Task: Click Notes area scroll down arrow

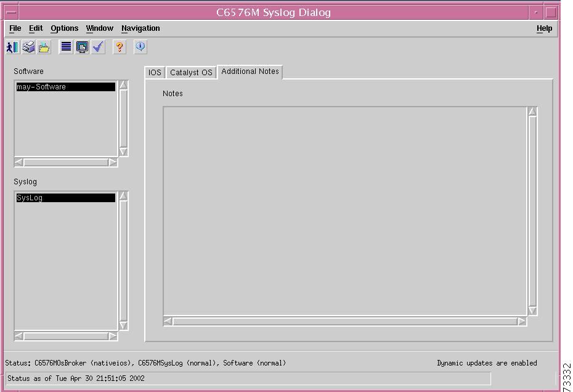Action: [532, 311]
